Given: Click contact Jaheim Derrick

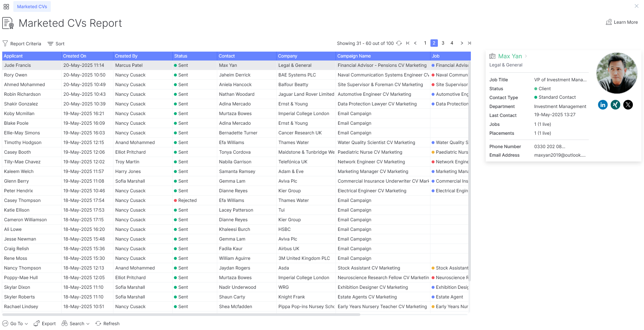Looking at the screenshot, I should click(x=235, y=75).
